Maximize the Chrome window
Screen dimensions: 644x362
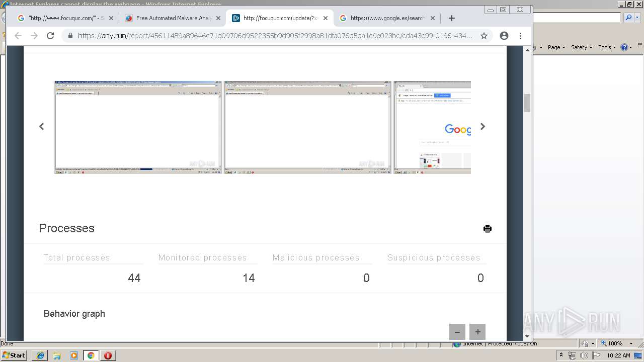503,10
